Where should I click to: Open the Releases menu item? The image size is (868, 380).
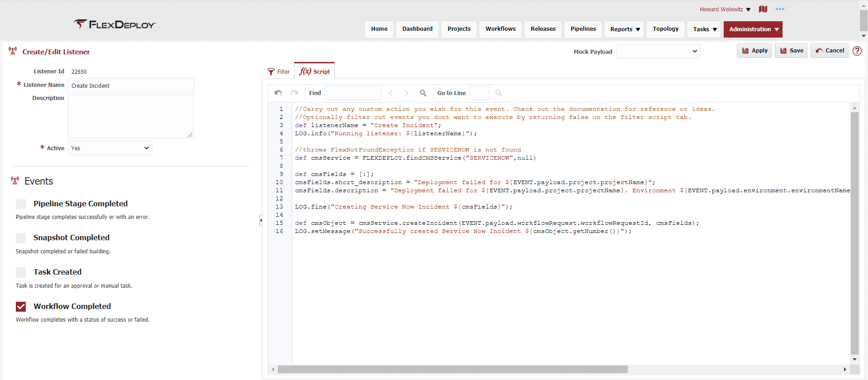[x=543, y=29]
